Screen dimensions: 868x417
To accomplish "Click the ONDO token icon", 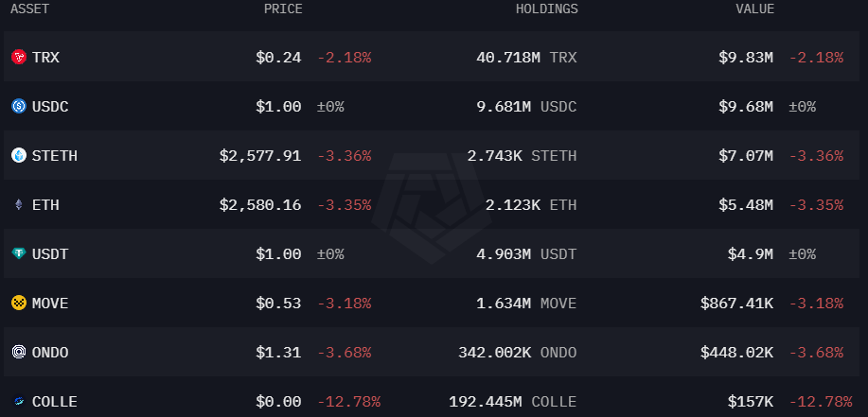I will [19, 353].
